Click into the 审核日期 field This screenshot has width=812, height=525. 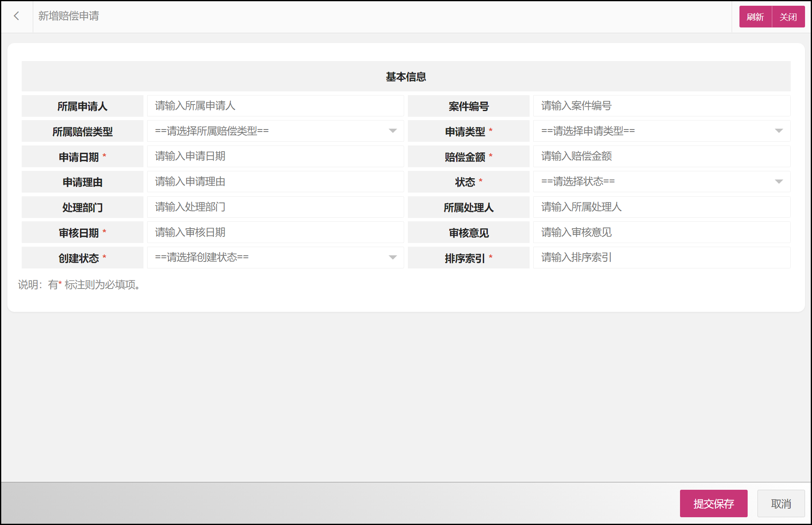[275, 232]
